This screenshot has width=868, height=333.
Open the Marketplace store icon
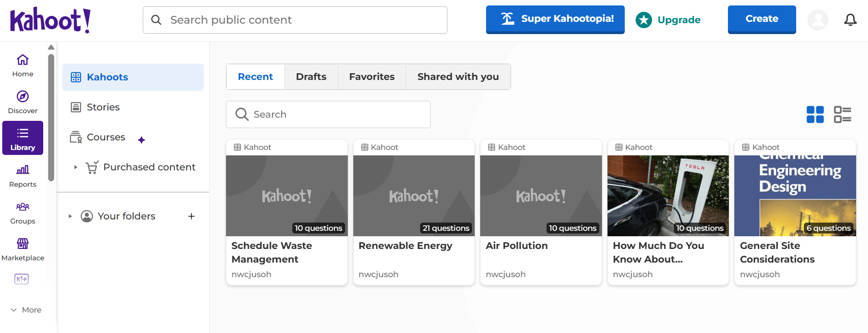click(x=23, y=244)
